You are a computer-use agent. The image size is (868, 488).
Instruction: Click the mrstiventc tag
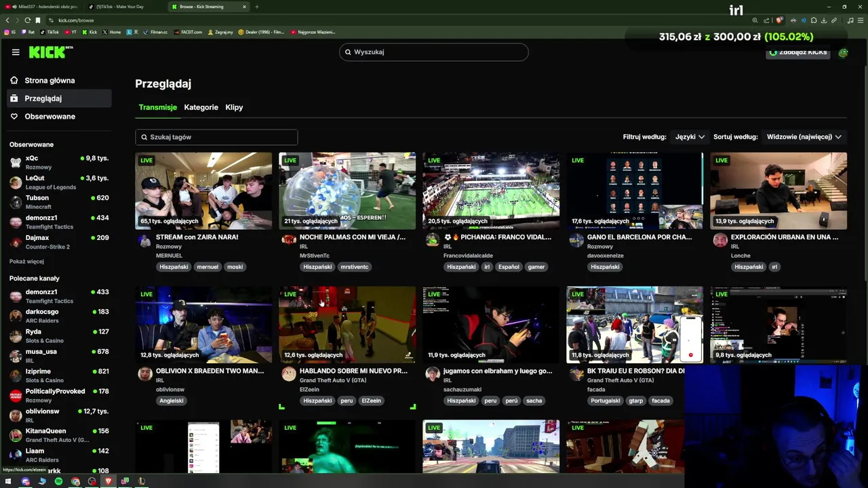point(354,267)
